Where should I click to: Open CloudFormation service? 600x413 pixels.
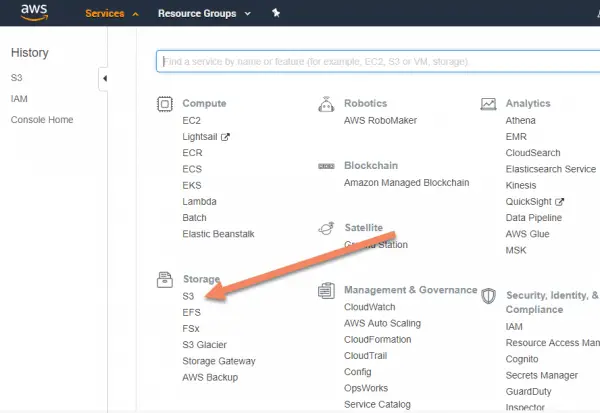(377, 340)
